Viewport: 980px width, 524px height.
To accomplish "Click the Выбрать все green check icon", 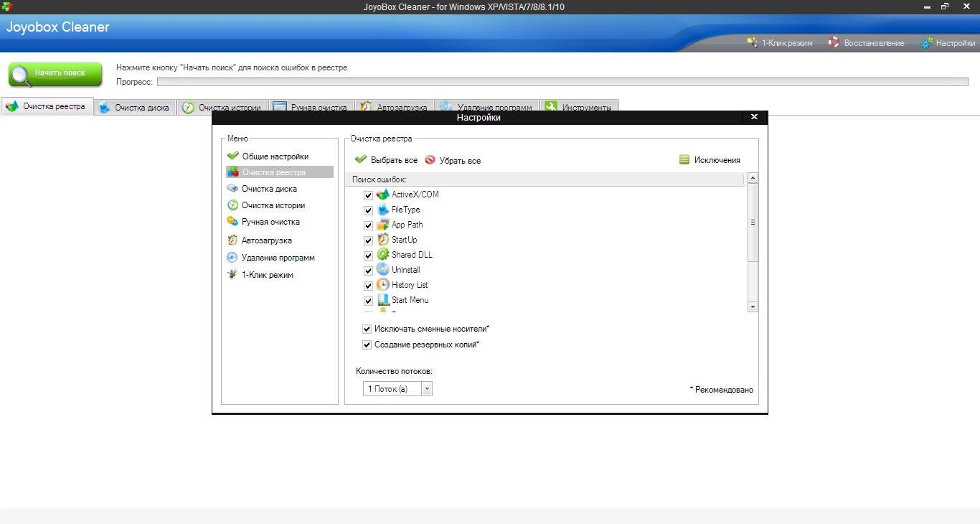I will pyautogui.click(x=361, y=160).
